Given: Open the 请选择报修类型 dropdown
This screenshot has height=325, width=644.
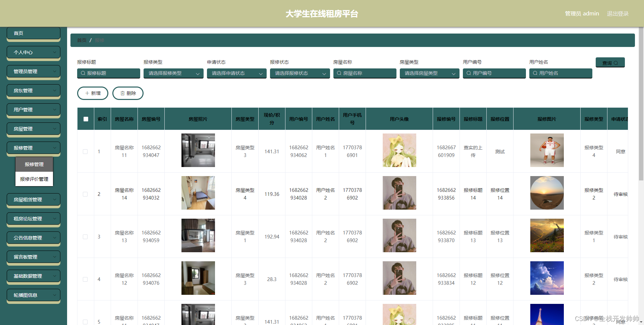Looking at the screenshot, I should pos(173,73).
